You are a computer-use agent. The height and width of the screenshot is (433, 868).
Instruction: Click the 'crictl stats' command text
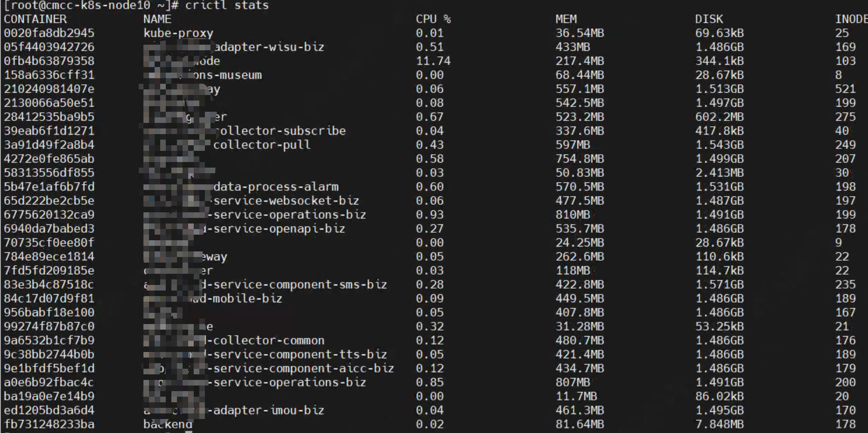227,5
